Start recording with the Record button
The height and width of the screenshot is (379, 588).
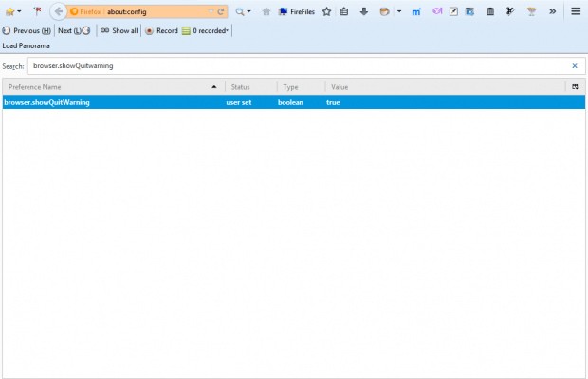161,30
